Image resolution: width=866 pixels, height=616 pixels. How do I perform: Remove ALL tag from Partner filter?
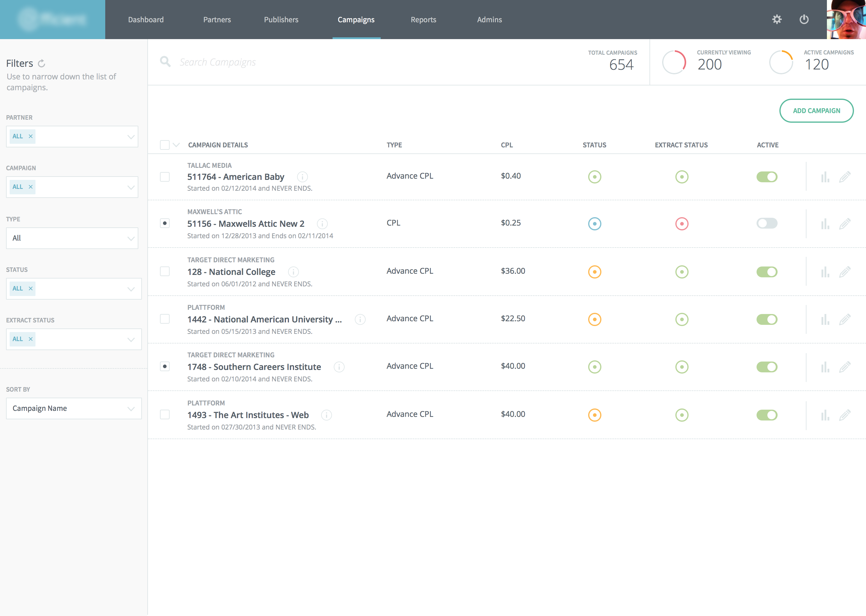(31, 136)
